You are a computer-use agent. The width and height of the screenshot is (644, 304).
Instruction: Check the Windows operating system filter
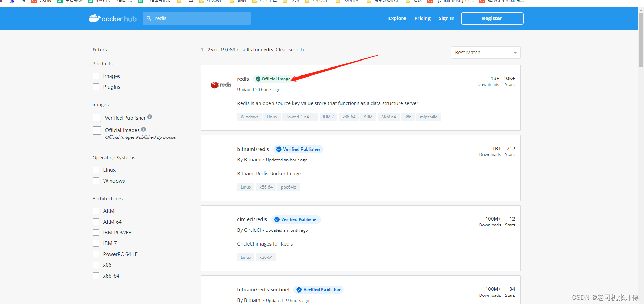click(x=96, y=181)
